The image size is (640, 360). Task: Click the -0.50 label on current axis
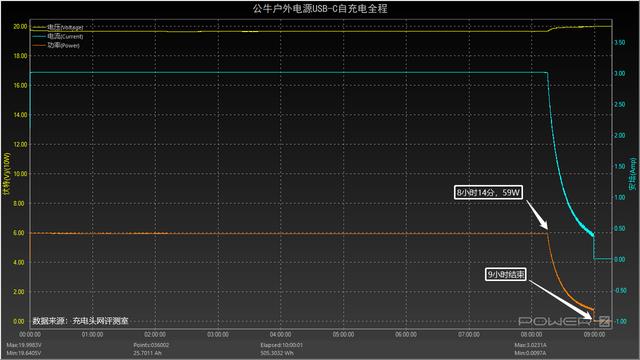620,291
